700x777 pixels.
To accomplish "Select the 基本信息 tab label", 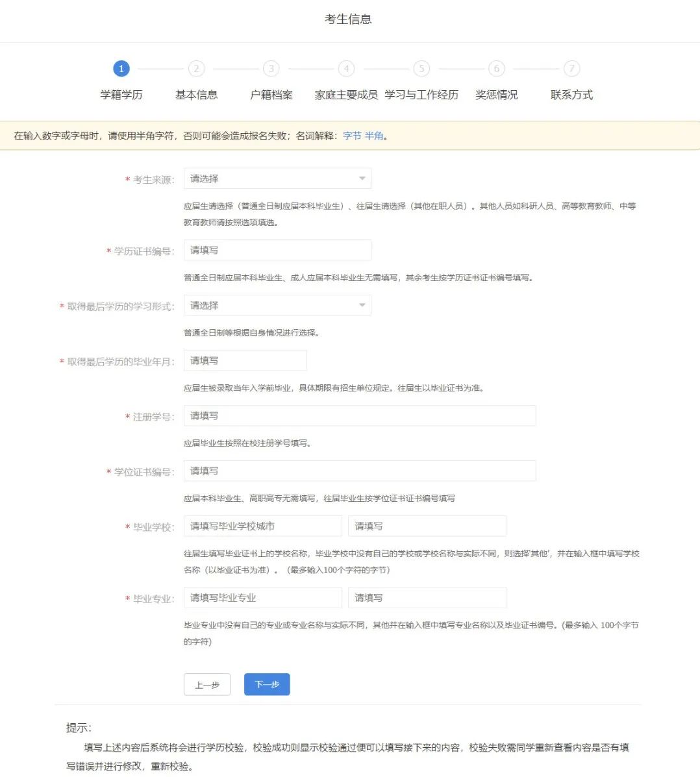I will pos(196,94).
